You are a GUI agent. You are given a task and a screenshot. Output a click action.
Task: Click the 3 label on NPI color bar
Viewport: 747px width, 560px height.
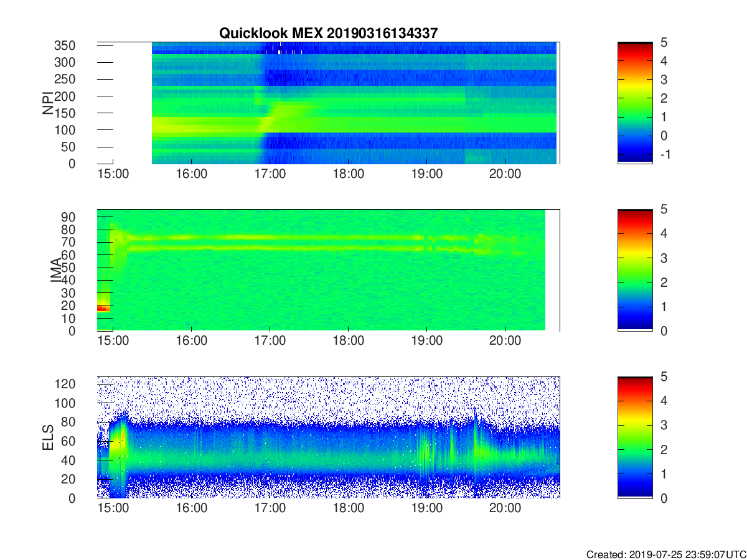click(x=664, y=80)
